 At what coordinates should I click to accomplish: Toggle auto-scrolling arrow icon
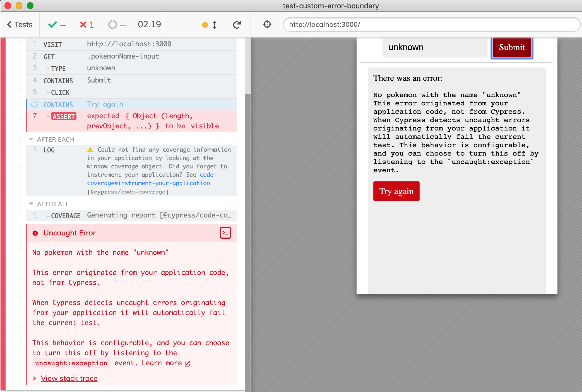(x=215, y=25)
